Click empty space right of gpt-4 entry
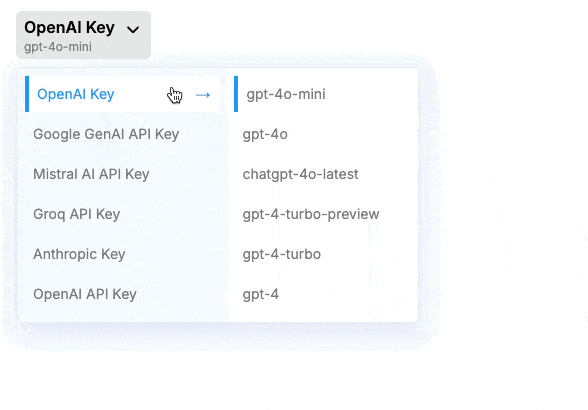Viewport: 588px width, 410px height. [x=349, y=294]
